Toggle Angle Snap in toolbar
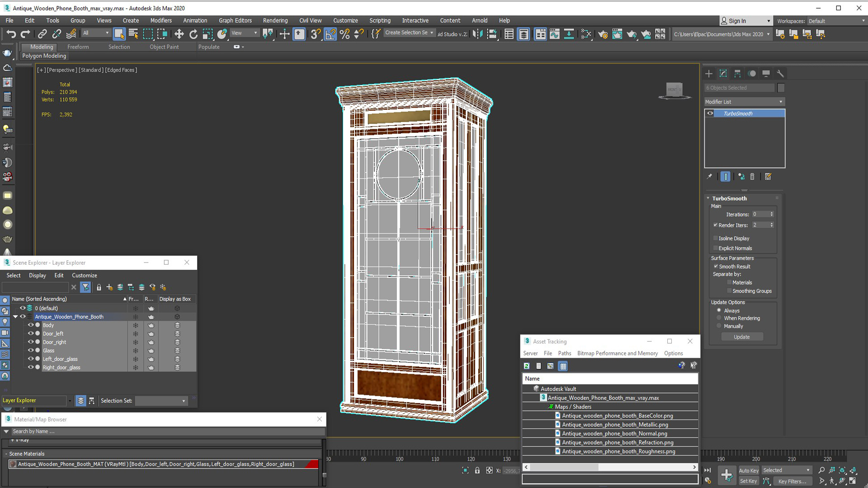 [330, 34]
